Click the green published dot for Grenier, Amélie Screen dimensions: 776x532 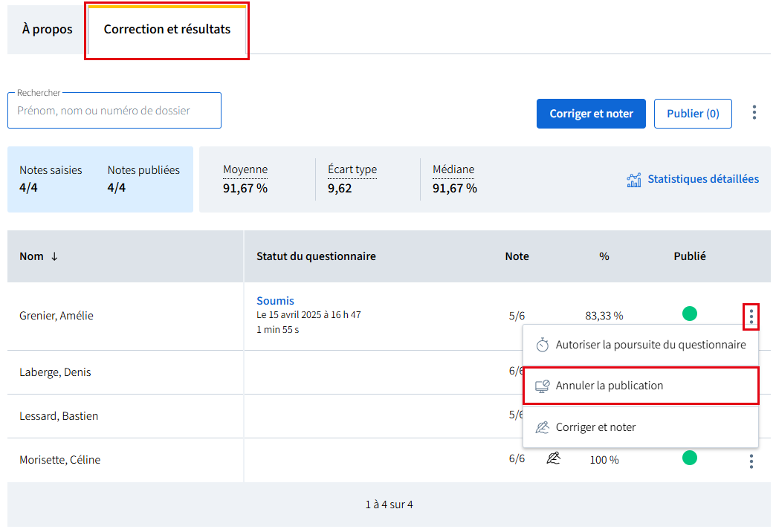coord(690,314)
